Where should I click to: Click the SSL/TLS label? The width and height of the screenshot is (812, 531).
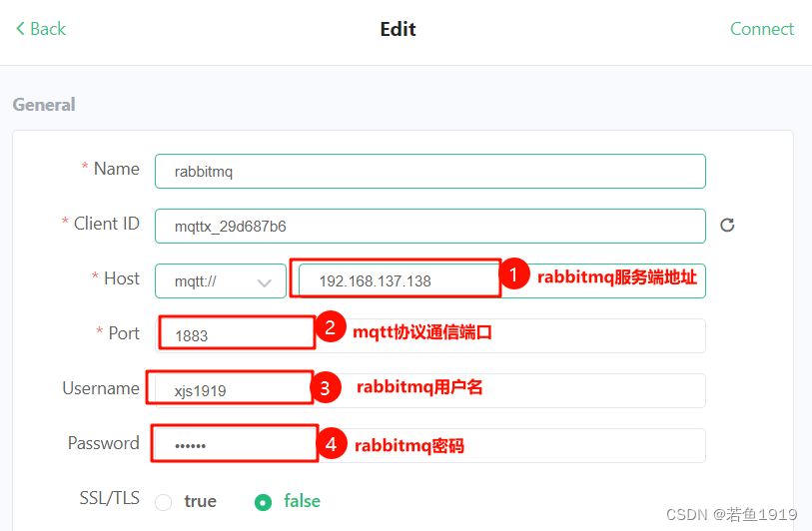point(109,498)
